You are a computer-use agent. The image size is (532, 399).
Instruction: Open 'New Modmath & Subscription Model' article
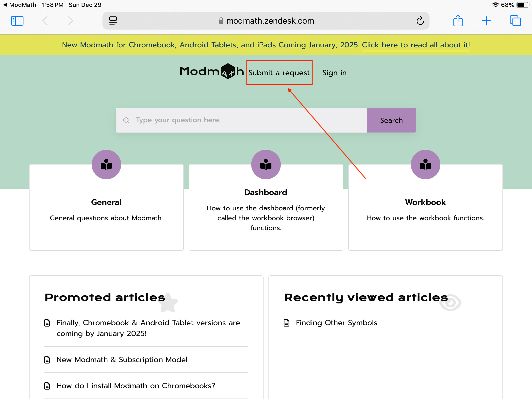[122, 360]
